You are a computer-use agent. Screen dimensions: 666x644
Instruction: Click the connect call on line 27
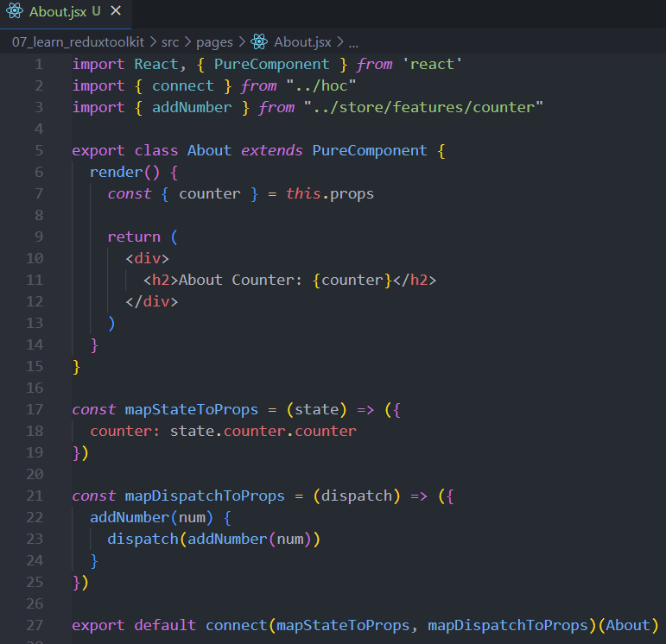pyautogui.click(x=237, y=625)
